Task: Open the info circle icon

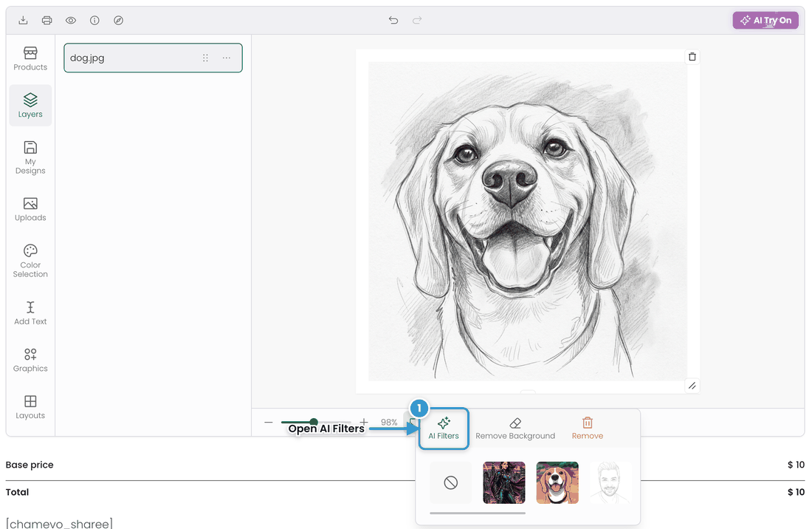Action: tap(94, 20)
